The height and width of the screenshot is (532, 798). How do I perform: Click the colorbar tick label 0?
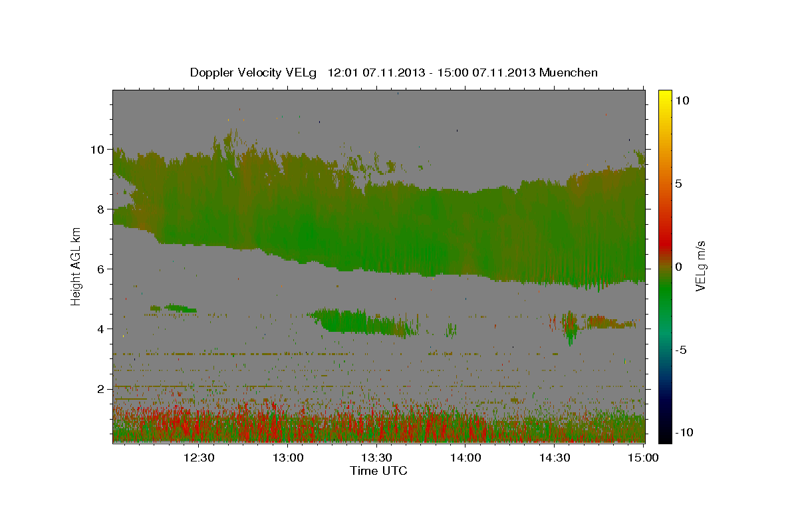[680, 267]
